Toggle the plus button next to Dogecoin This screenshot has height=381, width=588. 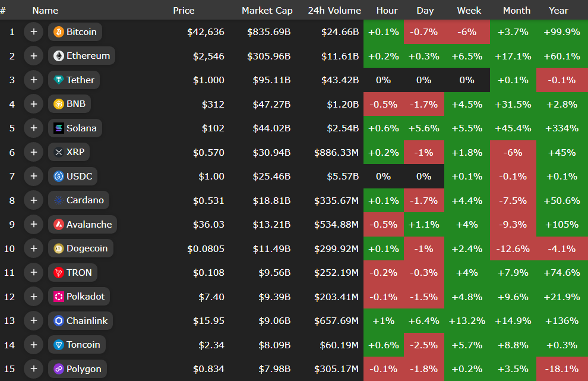click(x=33, y=248)
